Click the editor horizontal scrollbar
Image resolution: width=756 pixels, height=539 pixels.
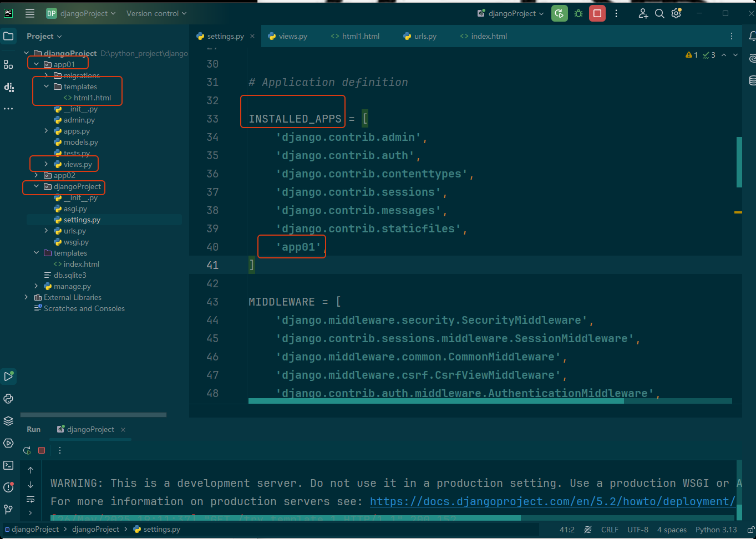pos(436,401)
